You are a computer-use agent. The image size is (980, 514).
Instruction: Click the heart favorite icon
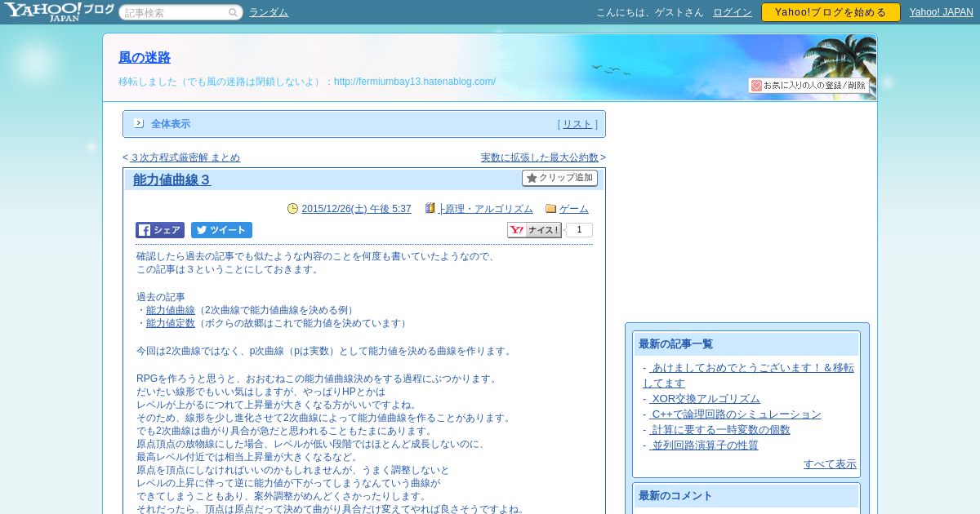756,86
